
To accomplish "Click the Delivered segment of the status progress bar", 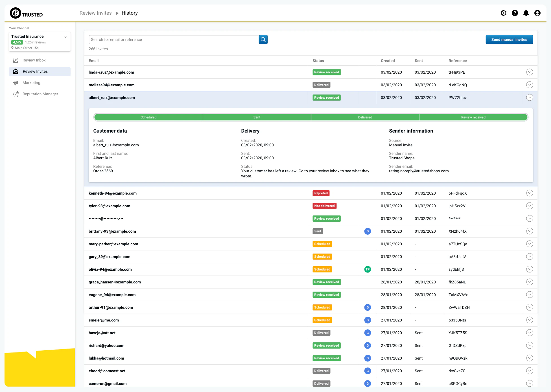I will tap(365, 117).
